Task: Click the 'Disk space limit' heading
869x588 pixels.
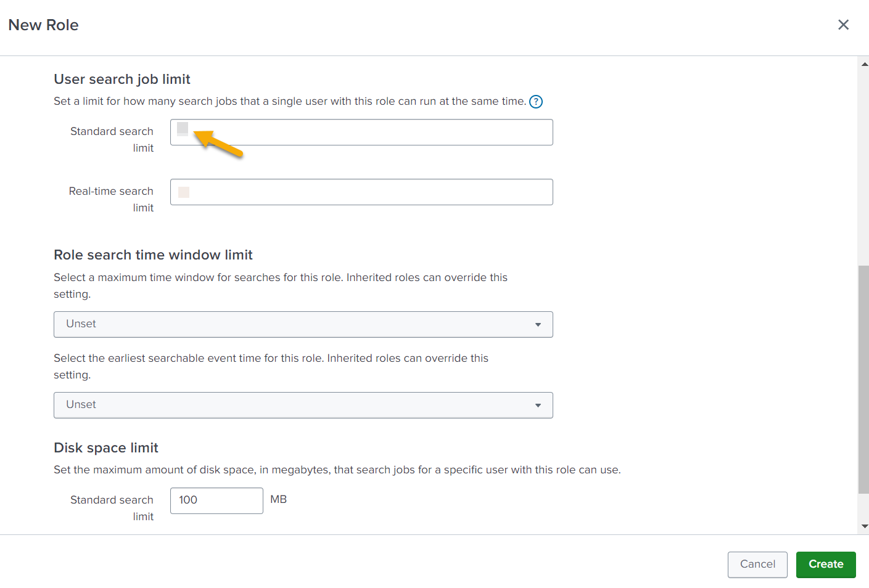Action: 106,448
